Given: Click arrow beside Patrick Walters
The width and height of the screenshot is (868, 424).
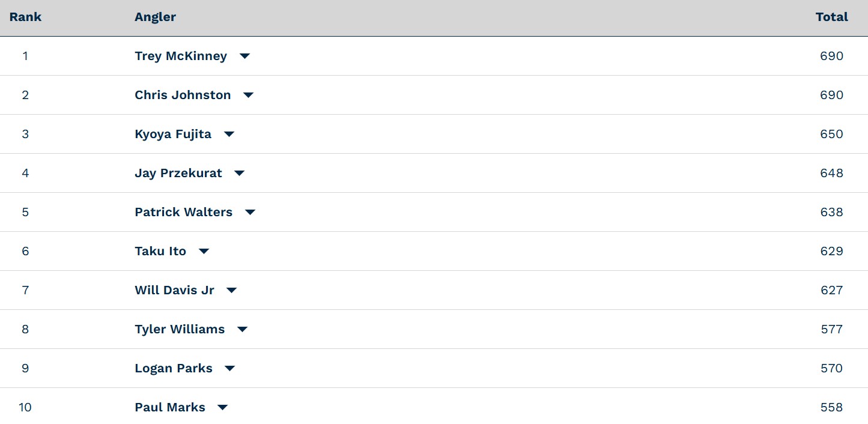Looking at the screenshot, I should tap(250, 213).
